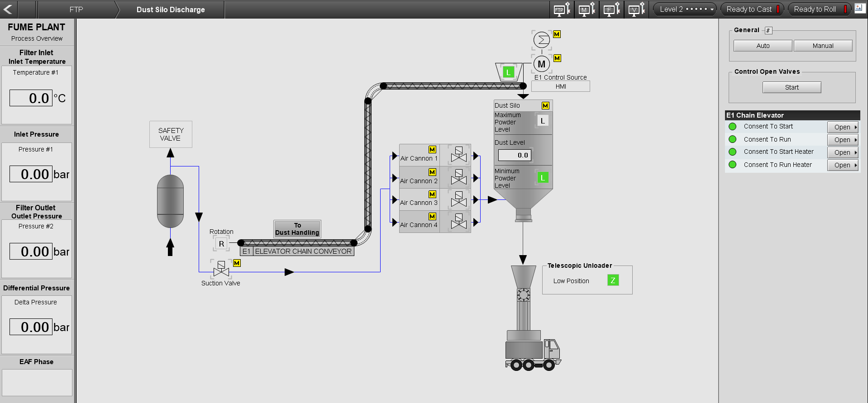Viewport: 868px width, 403px height.
Task: Click the back arrow in top bar
Action: (8, 9)
